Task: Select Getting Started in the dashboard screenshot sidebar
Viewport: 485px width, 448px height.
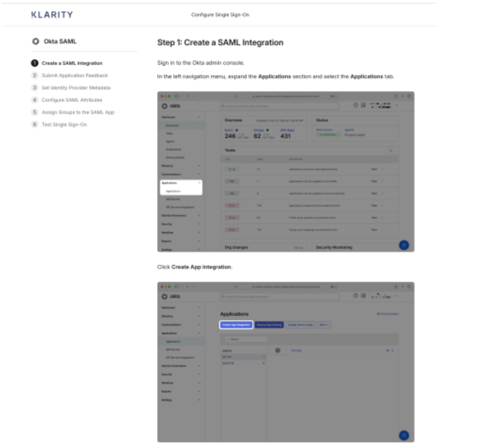Action: pyautogui.click(x=175, y=157)
